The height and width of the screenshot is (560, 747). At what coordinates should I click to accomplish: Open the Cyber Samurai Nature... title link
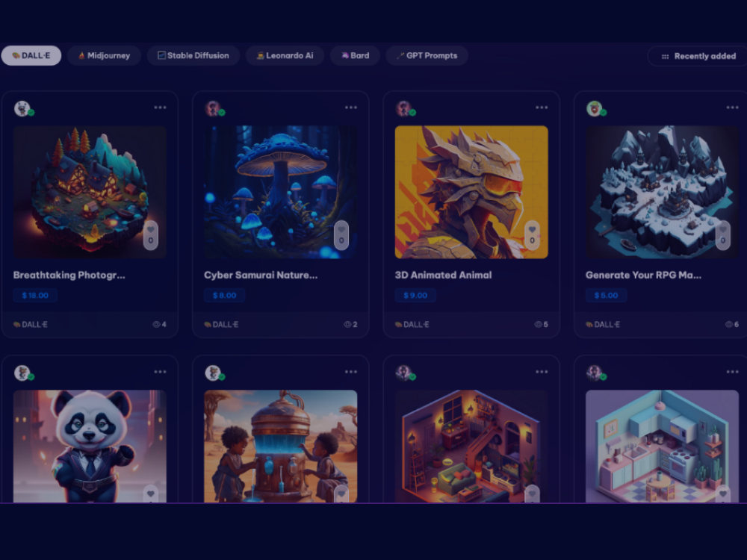coord(261,276)
